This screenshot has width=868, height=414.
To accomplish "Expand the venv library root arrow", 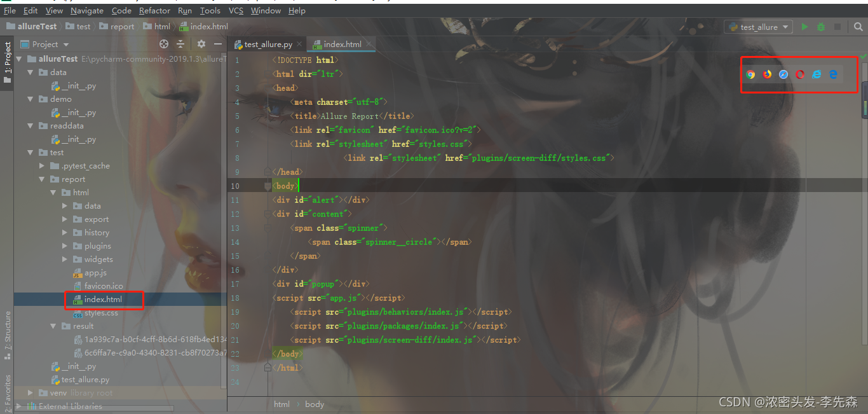I will (31, 393).
